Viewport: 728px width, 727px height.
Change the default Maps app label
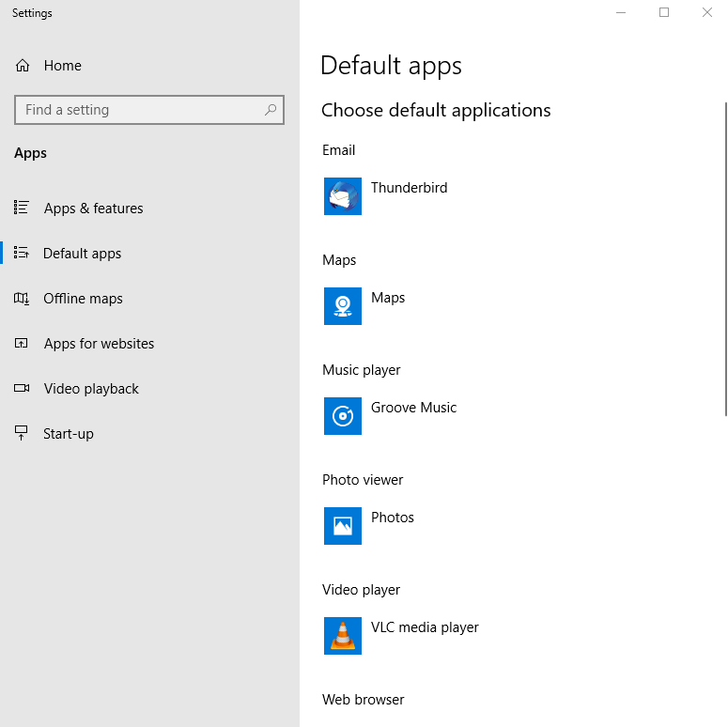[388, 298]
